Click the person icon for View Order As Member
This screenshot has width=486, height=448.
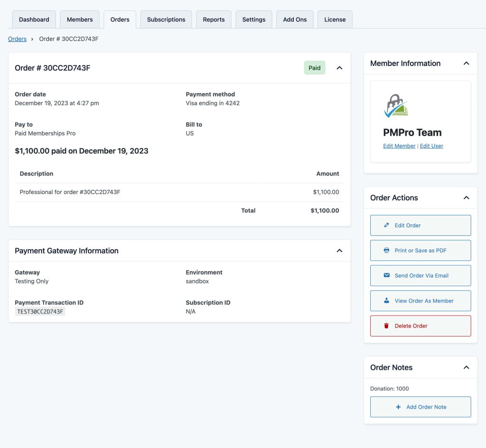coord(386,301)
